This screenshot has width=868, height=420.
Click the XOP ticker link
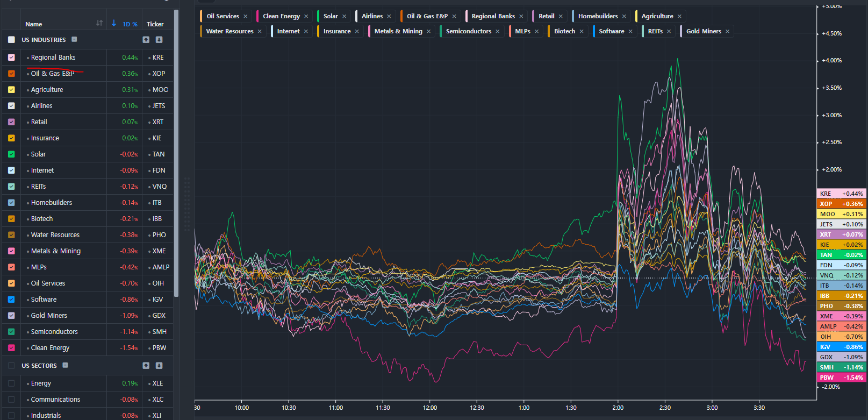(159, 74)
